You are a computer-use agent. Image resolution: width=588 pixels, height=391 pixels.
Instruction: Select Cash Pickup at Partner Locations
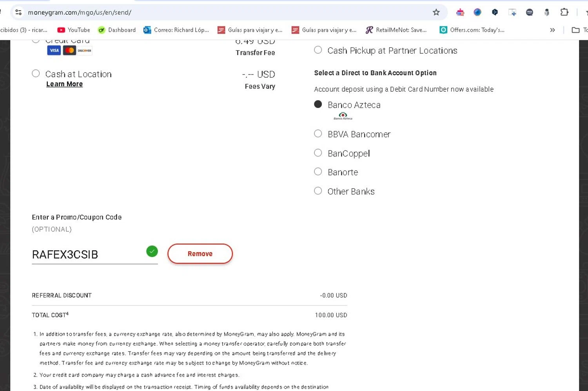point(318,50)
